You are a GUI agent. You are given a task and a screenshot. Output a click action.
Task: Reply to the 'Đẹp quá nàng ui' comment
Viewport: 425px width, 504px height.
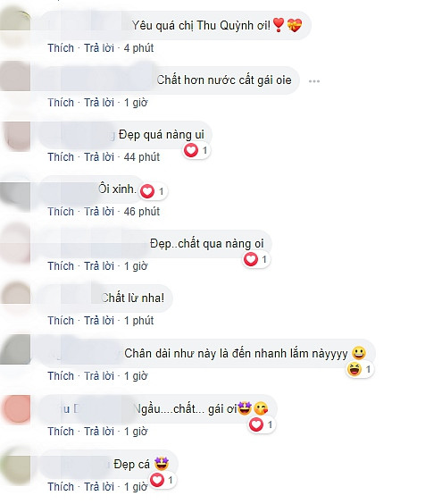click(x=99, y=157)
